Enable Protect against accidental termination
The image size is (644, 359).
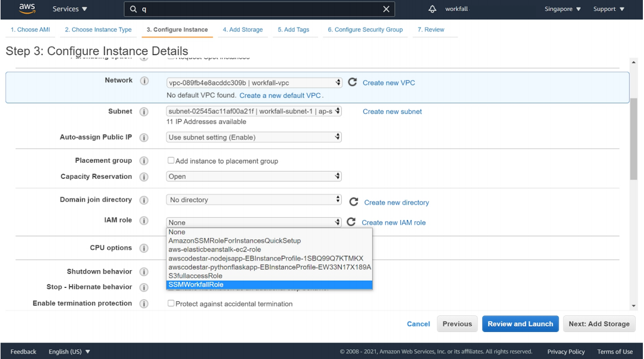click(x=171, y=304)
